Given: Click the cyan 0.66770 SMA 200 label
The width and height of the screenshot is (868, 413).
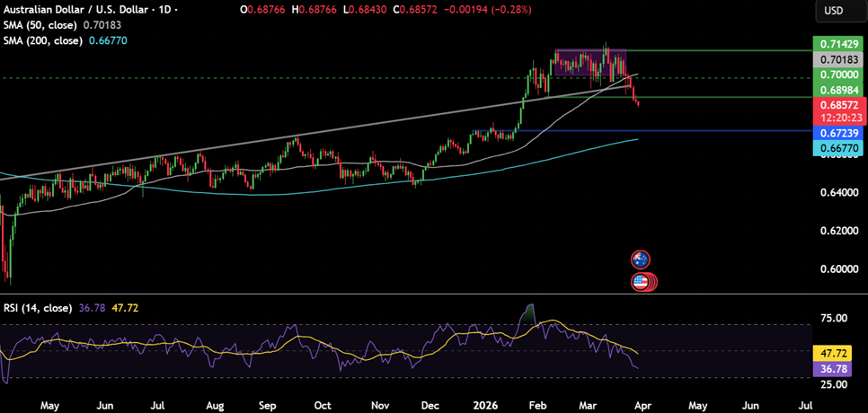Looking at the screenshot, I should (x=837, y=147).
